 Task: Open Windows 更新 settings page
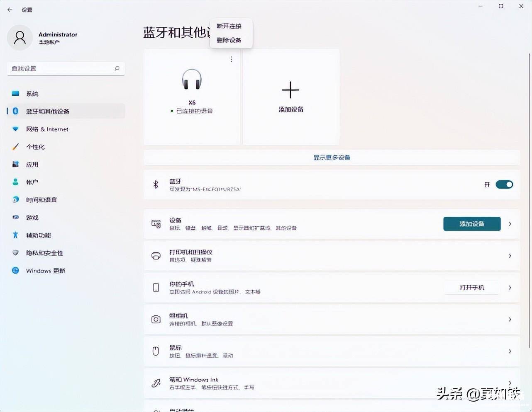pos(66,271)
